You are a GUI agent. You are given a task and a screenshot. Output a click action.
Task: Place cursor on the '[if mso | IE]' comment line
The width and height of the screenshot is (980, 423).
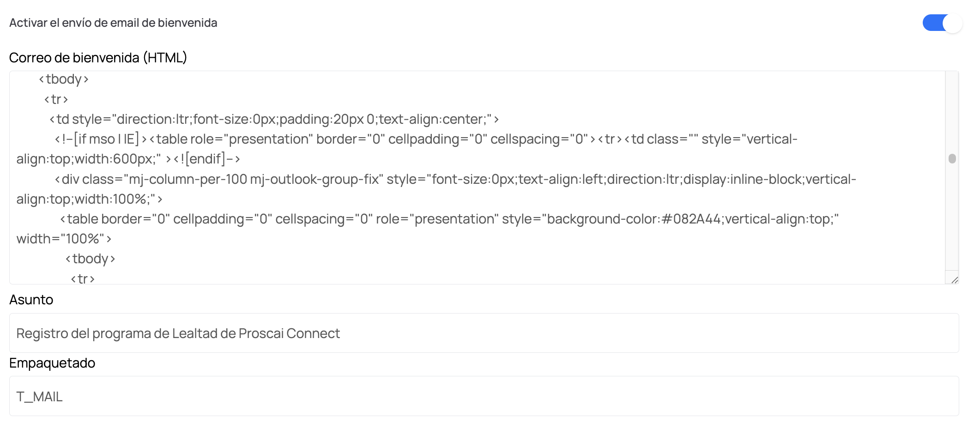coord(426,139)
